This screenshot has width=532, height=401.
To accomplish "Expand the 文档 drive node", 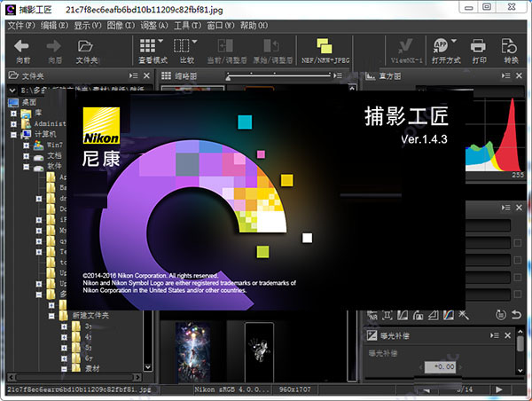I will tap(26, 156).
